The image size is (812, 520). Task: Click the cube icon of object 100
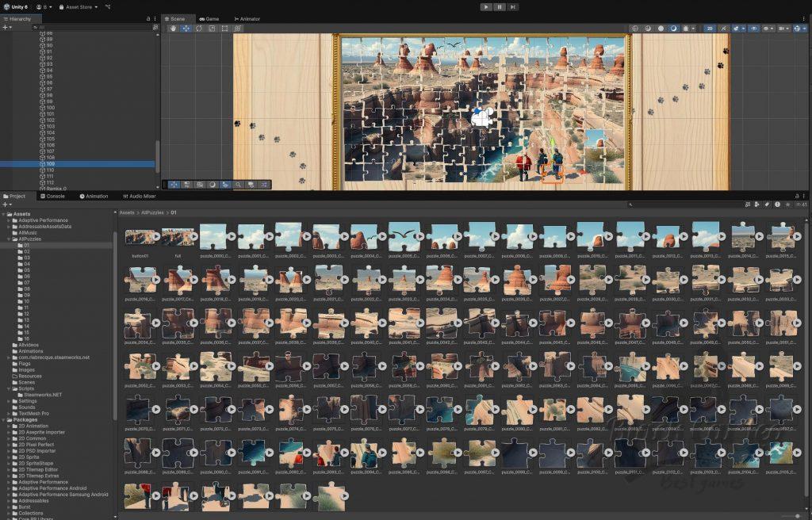(43, 108)
